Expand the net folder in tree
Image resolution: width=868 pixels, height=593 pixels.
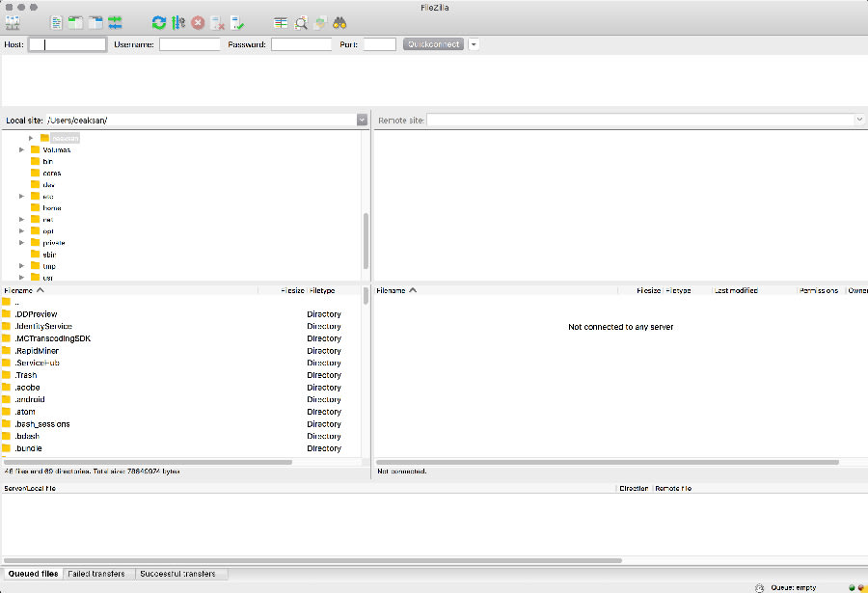tap(21, 219)
